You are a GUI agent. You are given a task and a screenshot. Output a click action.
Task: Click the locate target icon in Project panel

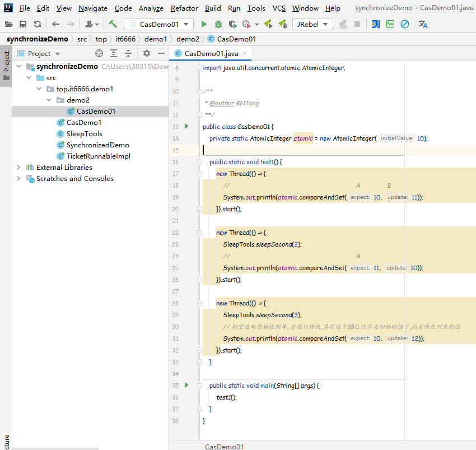coord(99,53)
